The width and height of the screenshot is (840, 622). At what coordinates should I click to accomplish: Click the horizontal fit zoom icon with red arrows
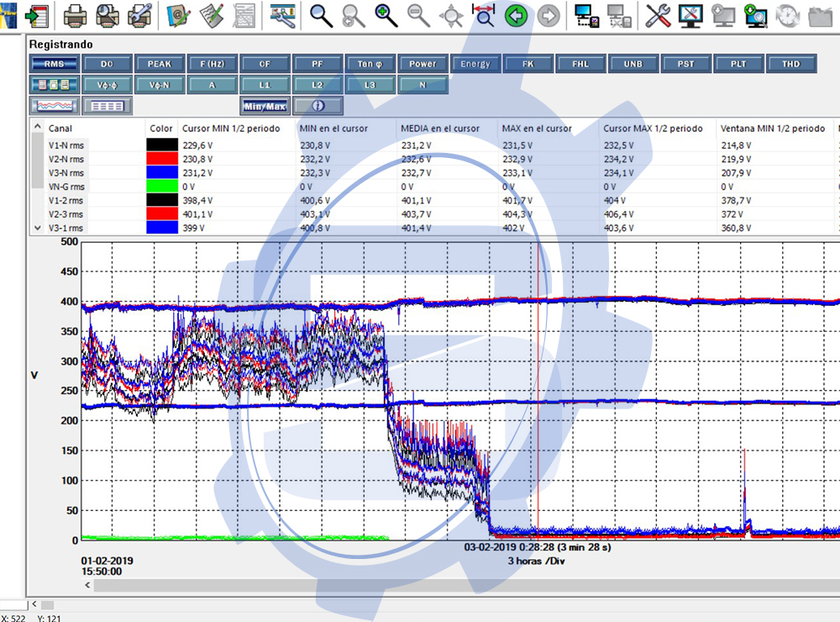coord(483,14)
